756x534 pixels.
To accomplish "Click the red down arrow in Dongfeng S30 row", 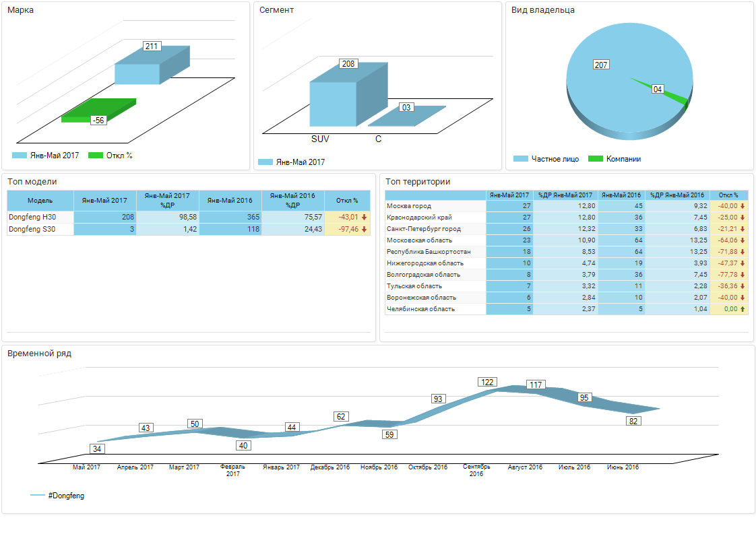I will pyautogui.click(x=364, y=230).
